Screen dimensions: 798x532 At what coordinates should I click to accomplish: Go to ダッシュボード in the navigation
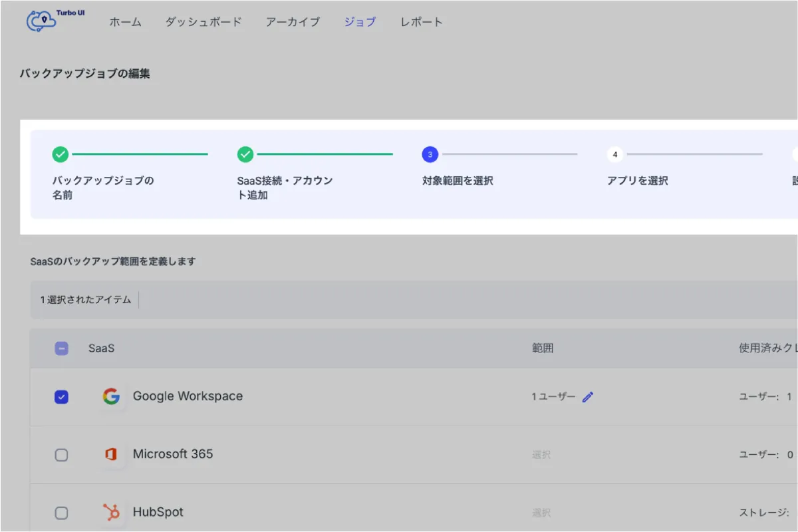coord(203,22)
